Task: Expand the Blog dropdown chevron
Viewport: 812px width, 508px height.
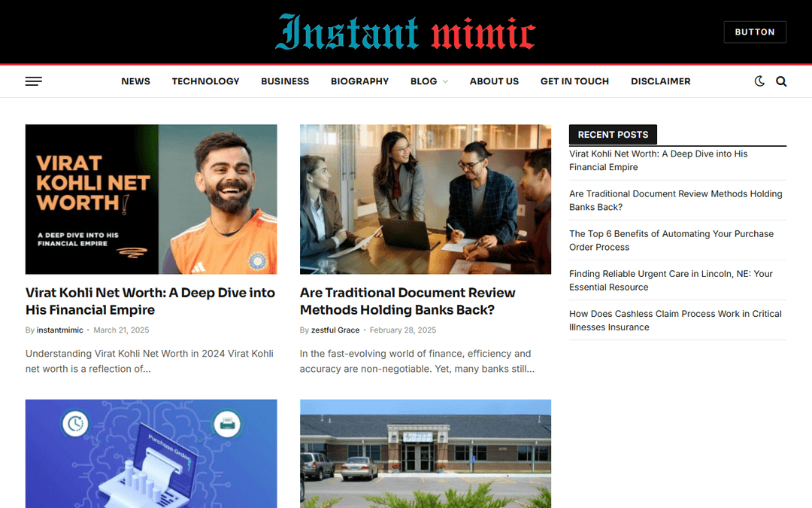Action: click(445, 81)
